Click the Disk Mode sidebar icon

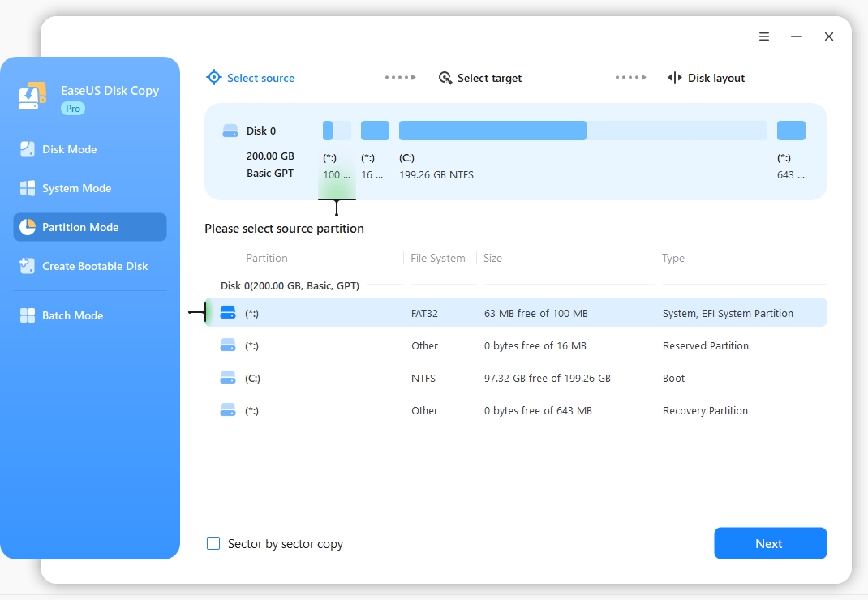point(28,149)
